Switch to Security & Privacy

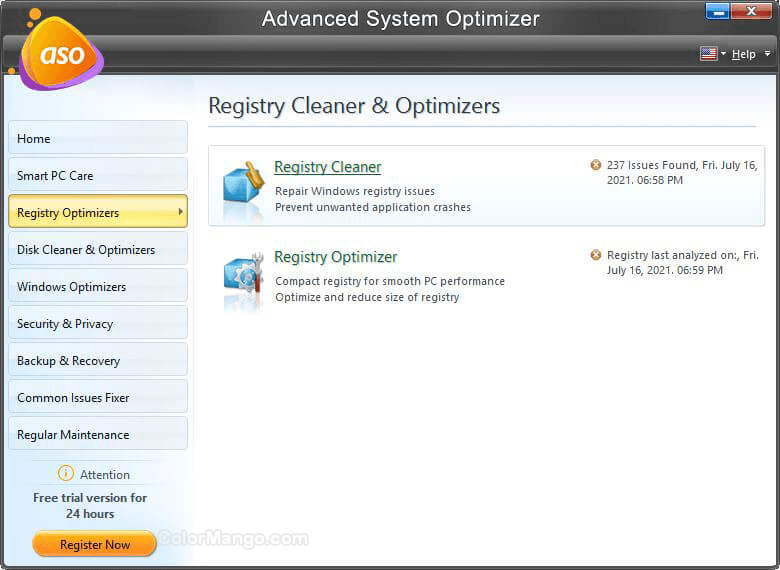click(x=97, y=323)
